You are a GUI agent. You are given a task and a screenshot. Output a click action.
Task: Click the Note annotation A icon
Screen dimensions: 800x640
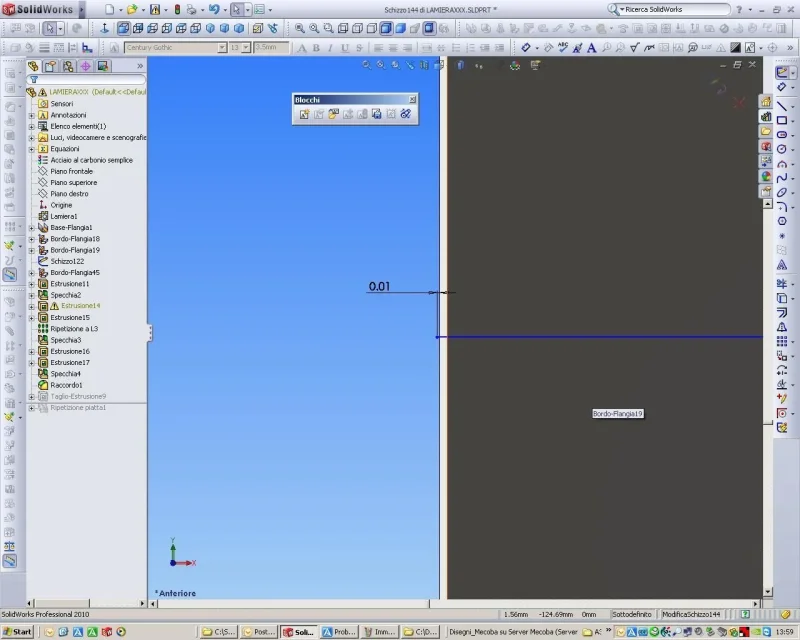(x=591, y=47)
